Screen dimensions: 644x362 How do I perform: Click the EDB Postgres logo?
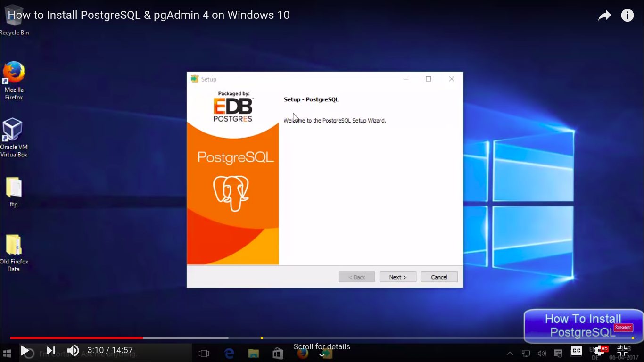pyautogui.click(x=233, y=109)
